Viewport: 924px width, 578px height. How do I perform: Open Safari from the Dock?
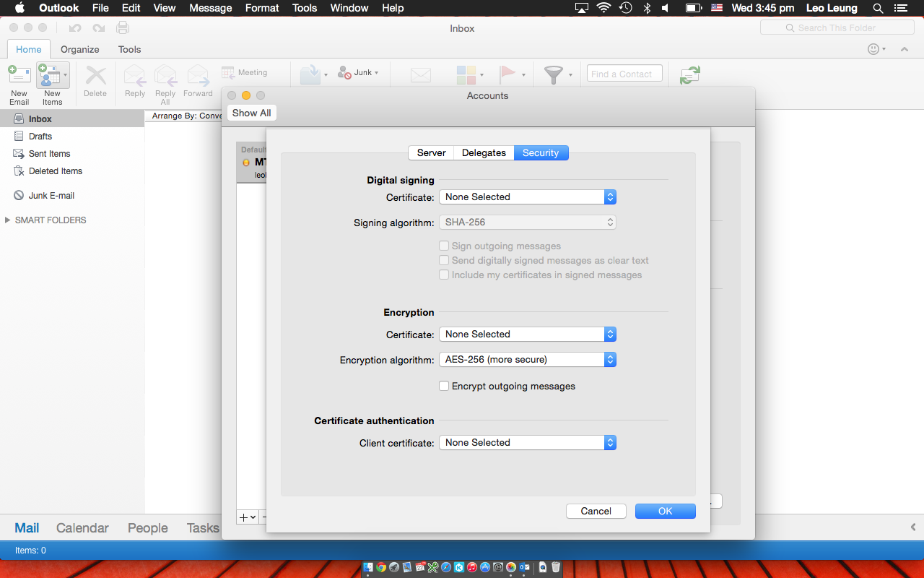pyautogui.click(x=445, y=568)
